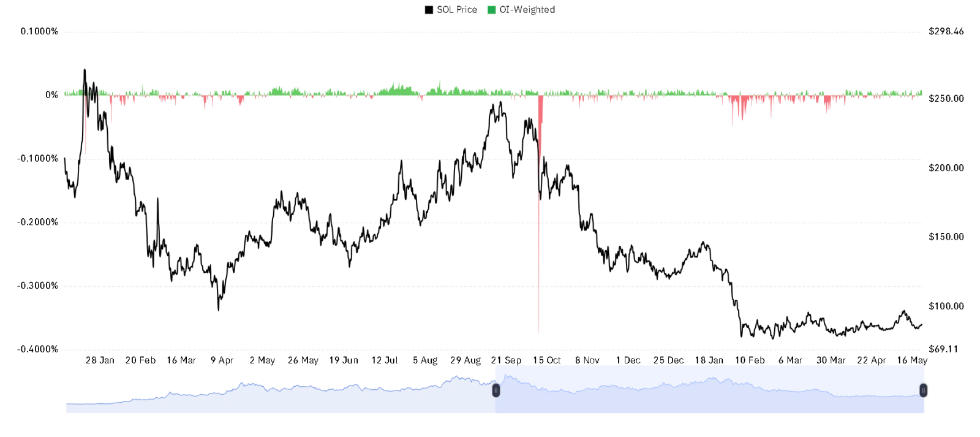Image resolution: width=980 pixels, height=437 pixels.
Task: Toggle the SOL Price legend entry
Action: click(451, 10)
